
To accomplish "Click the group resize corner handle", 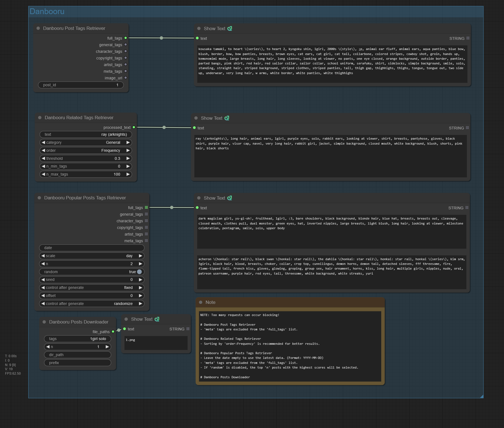I will pyautogui.click(x=482, y=396).
